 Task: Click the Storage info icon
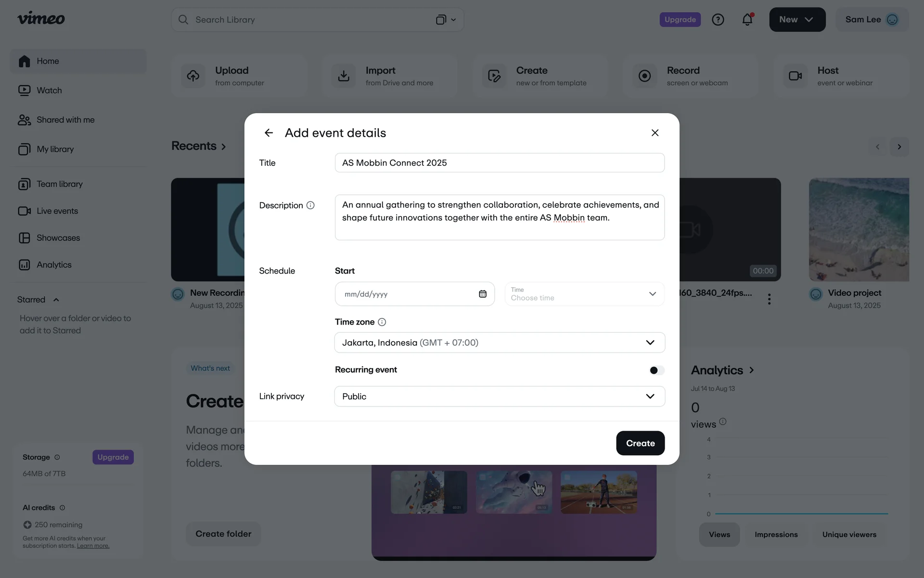(57, 457)
